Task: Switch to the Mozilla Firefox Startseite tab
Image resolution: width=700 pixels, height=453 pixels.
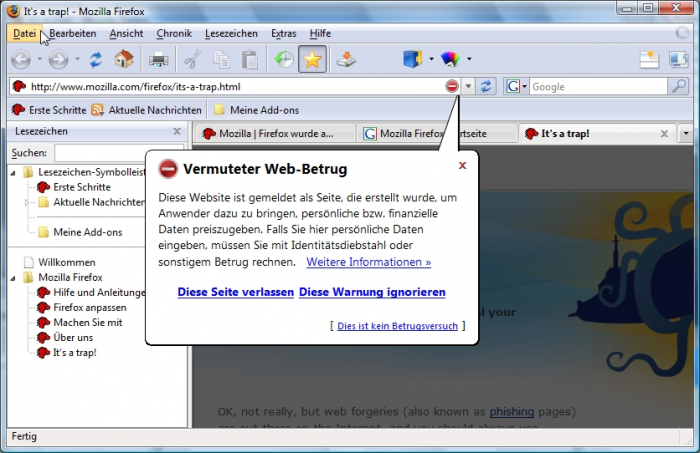Action: click(435, 133)
